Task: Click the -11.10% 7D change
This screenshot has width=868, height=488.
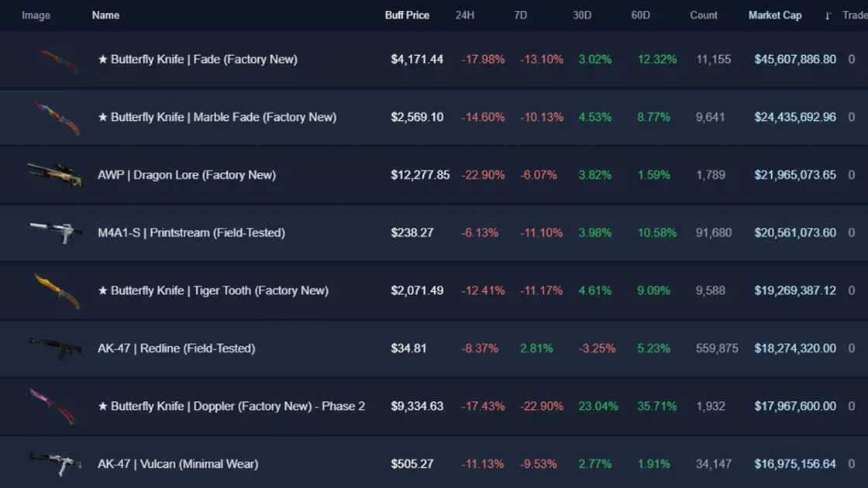Action: [541, 232]
